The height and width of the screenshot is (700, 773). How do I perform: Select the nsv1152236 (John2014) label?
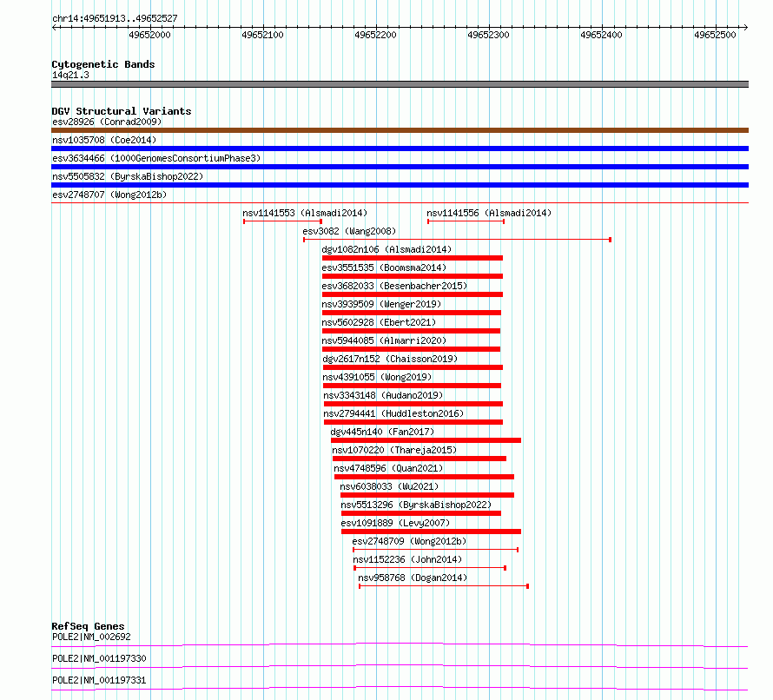tap(407, 559)
